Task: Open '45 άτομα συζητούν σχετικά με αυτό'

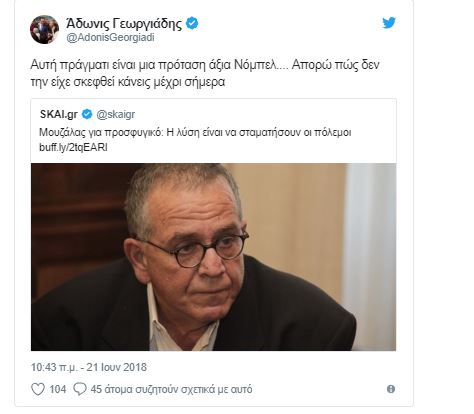Action: 171,389
